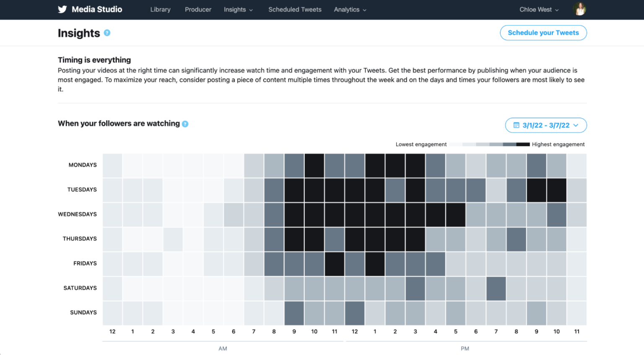644x355 pixels.
Task: Click the MONDAYS row label
Action: (x=83, y=165)
